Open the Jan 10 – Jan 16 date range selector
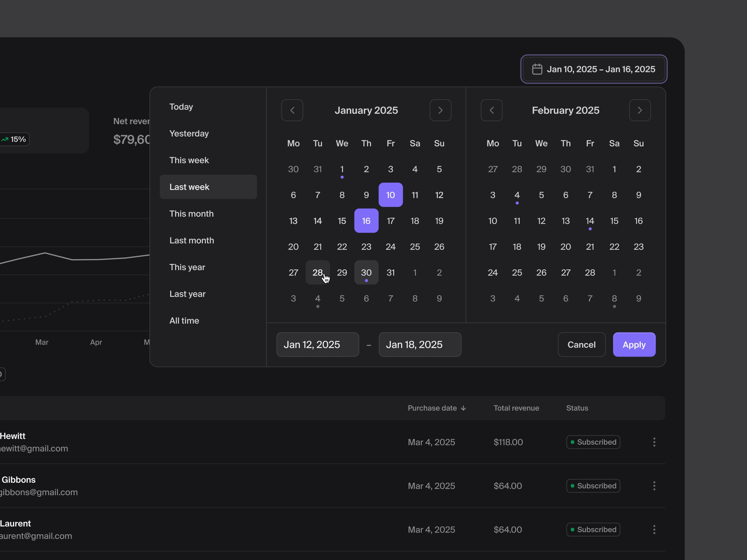The width and height of the screenshot is (747, 560). [593, 69]
